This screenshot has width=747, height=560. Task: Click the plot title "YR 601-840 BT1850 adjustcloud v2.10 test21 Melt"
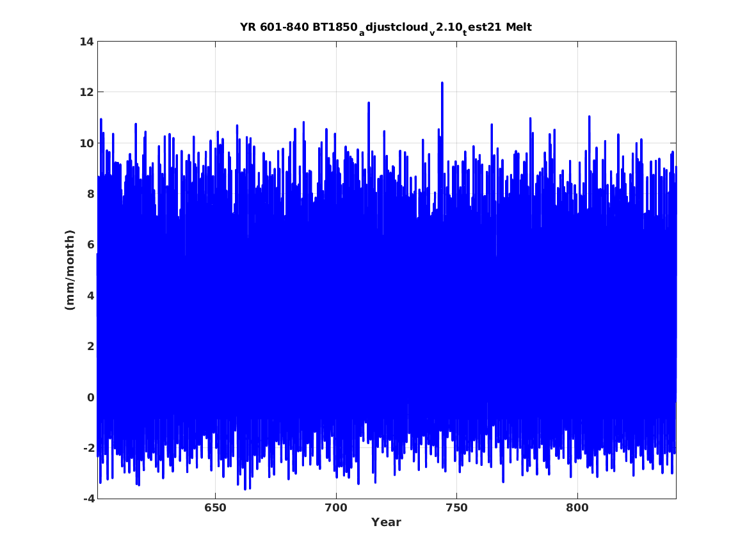(386, 28)
